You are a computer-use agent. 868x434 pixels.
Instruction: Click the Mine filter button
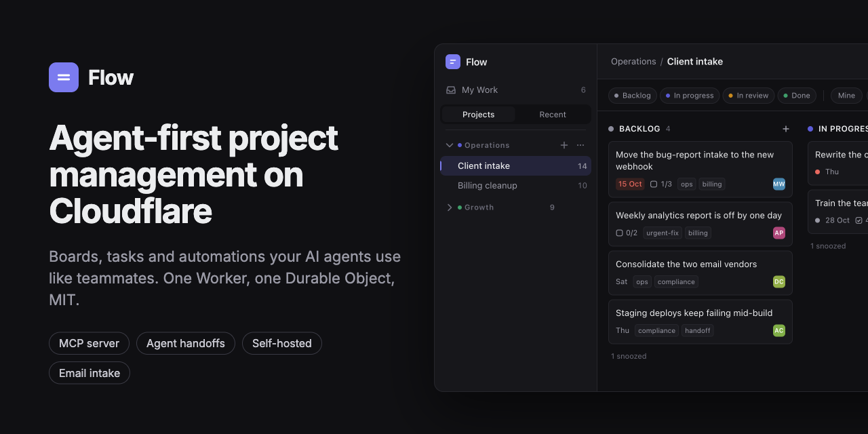tap(846, 96)
